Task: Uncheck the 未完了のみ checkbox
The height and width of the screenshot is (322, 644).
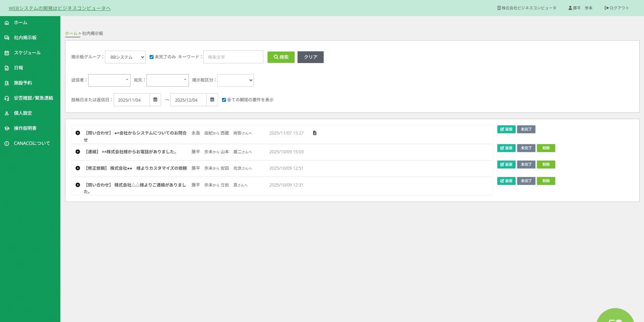Action: pyautogui.click(x=152, y=57)
